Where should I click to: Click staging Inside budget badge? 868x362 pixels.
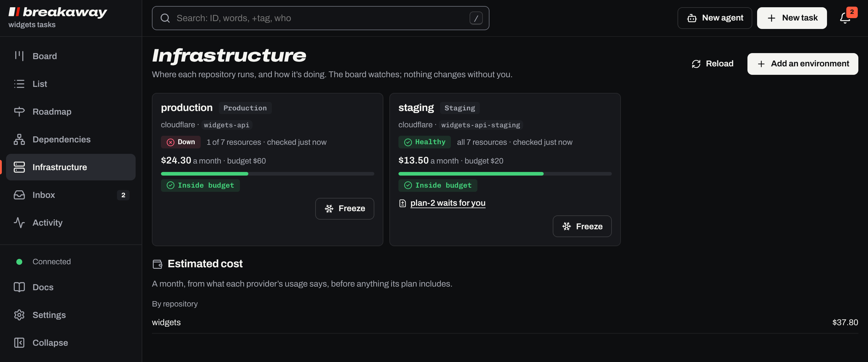point(437,186)
